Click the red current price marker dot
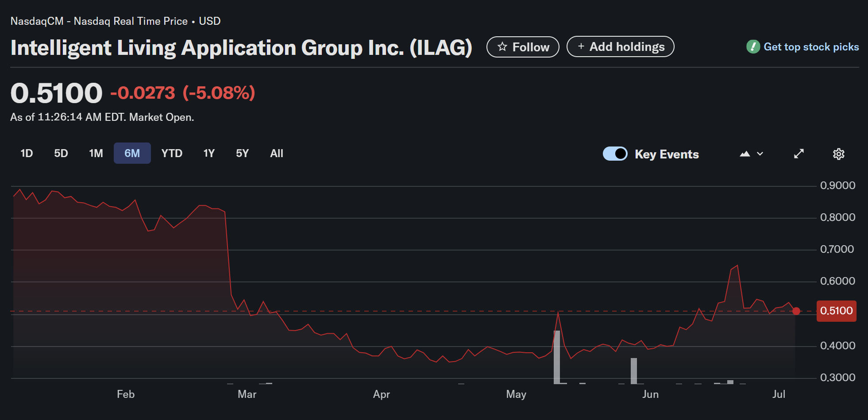This screenshot has height=420, width=868. (x=796, y=311)
